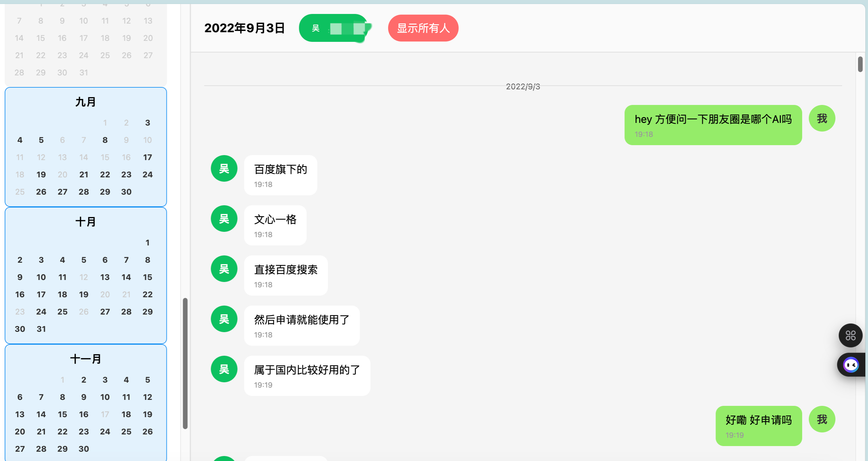Click 吴 avatar beside 百度旗下的 message

(x=224, y=168)
